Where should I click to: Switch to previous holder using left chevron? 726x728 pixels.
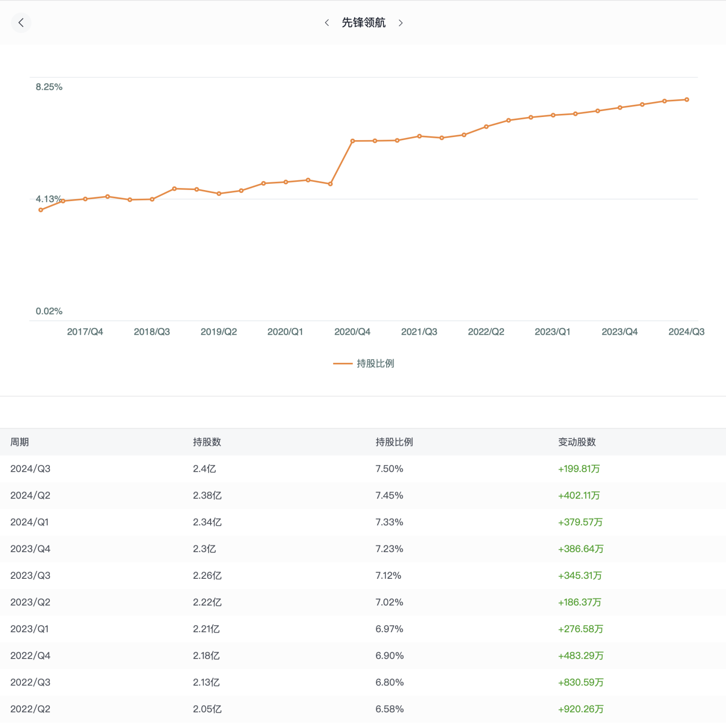pyautogui.click(x=327, y=23)
